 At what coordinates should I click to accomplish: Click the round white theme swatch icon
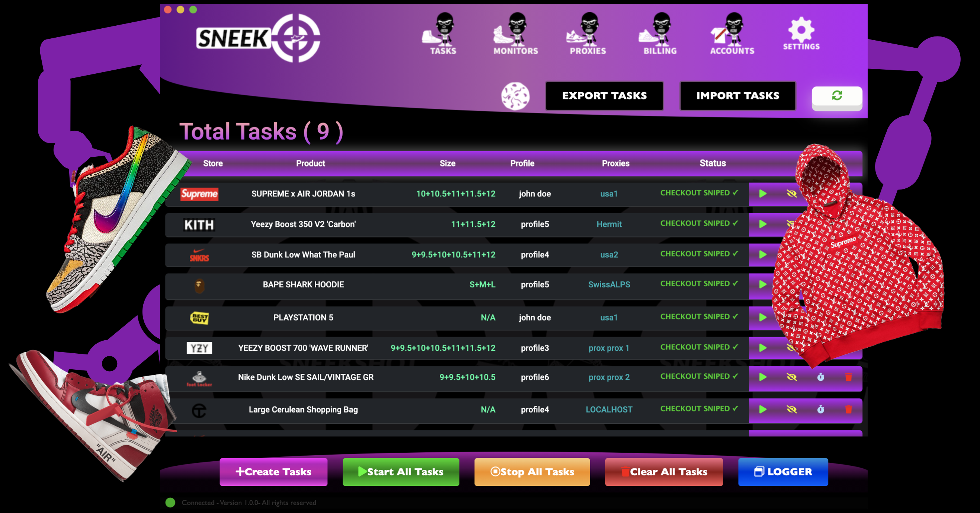coord(515,96)
